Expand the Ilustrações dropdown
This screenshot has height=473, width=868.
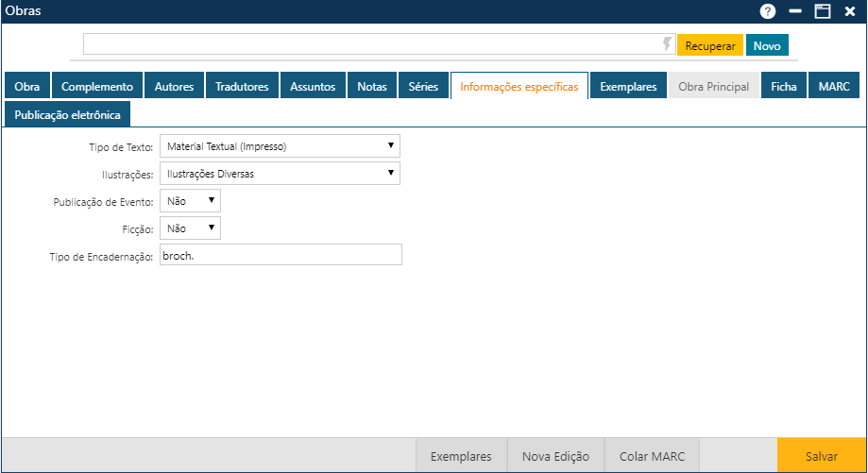[x=280, y=174]
